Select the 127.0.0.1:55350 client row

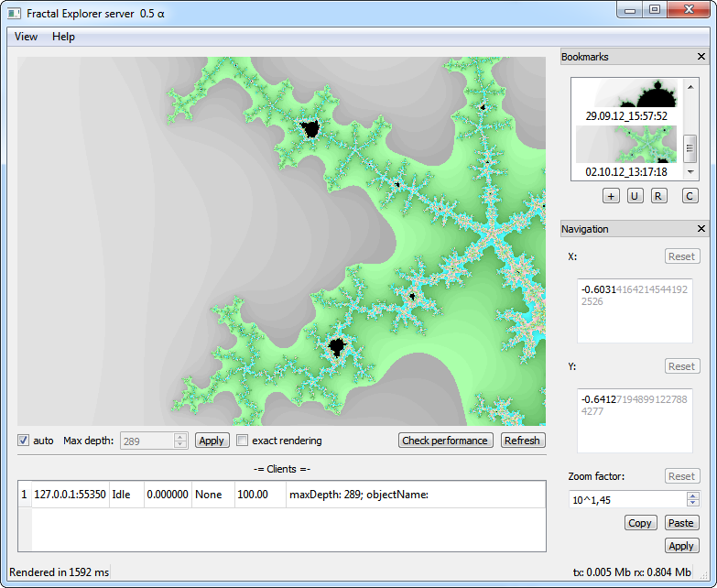coord(70,495)
